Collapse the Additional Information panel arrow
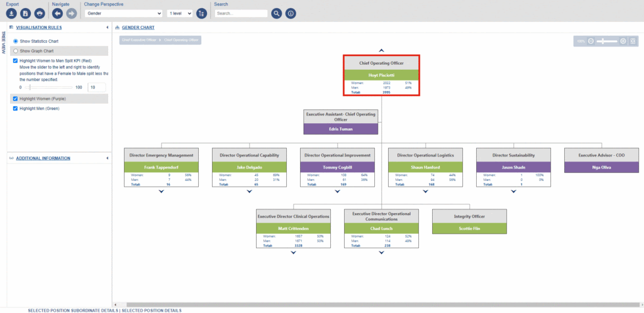The image size is (644, 313). pos(107,158)
